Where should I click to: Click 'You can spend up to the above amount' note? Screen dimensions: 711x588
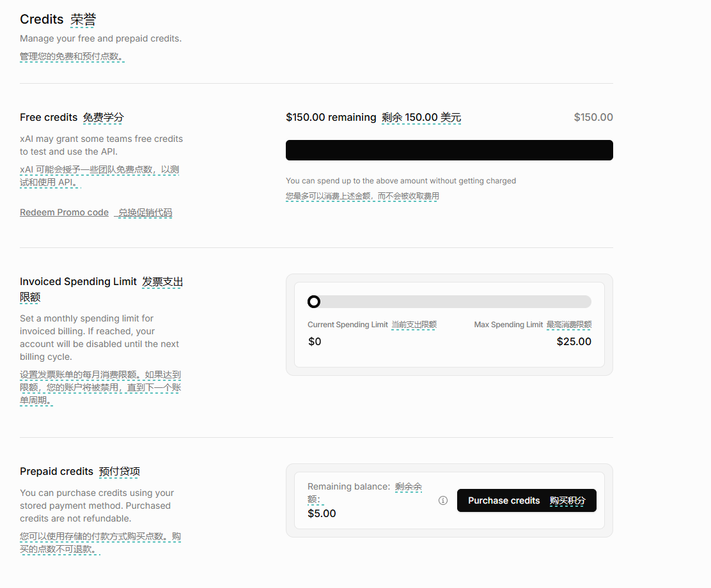pyautogui.click(x=401, y=180)
